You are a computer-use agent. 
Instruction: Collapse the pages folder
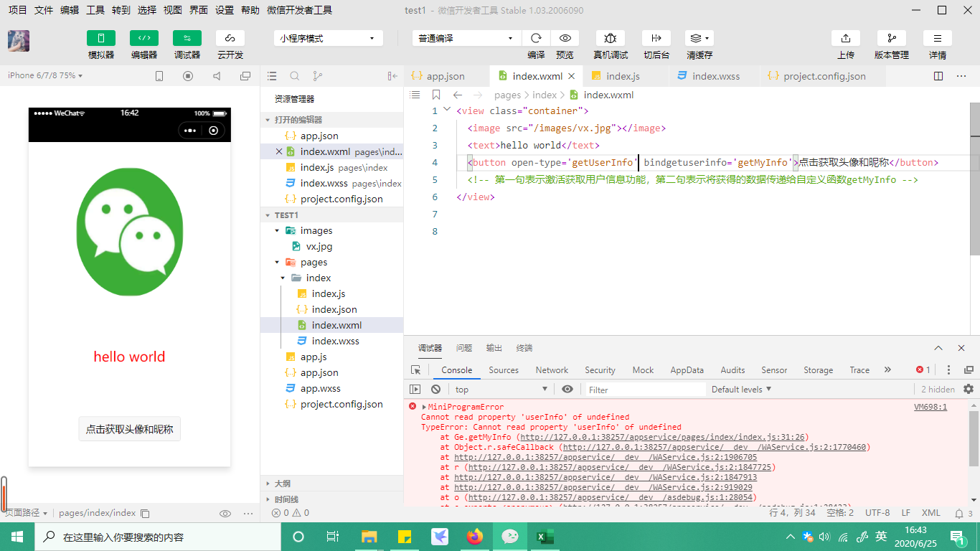click(x=332, y=262)
